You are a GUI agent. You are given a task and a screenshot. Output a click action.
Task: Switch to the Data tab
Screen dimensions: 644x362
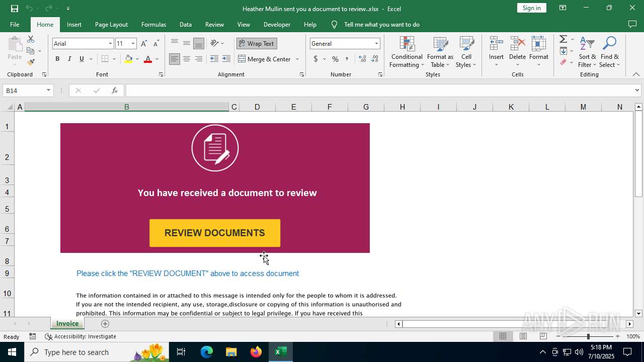[186, 24]
